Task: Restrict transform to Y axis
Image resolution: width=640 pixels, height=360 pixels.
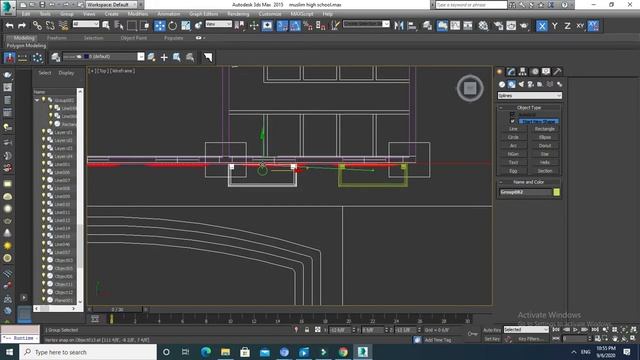Action: (x=554, y=26)
